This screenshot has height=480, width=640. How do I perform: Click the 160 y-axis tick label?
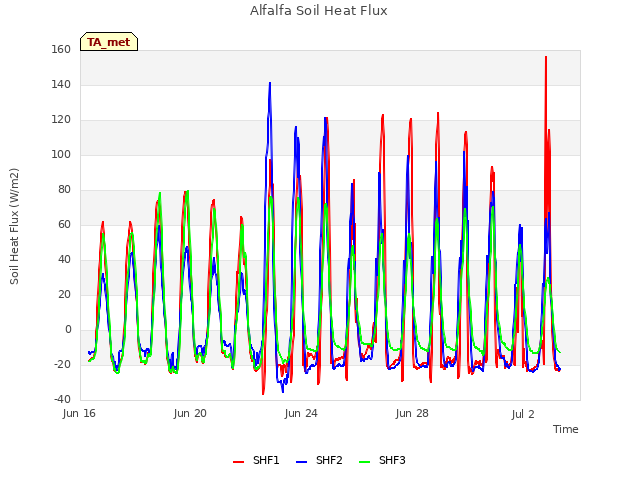61,49
